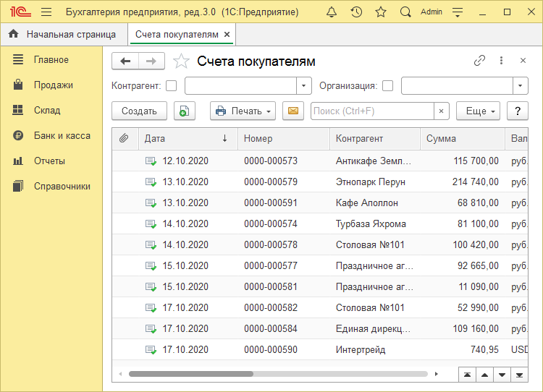Open the three-dot form options menu
This screenshot has height=392, width=543.
point(501,61)
